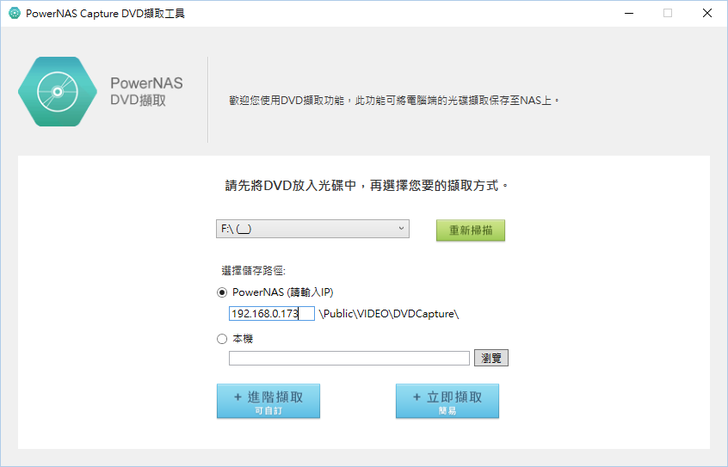Click the hexagon DVD capture logo
Viewport: 728px width, 467px height.
click(x=58, y=91)
